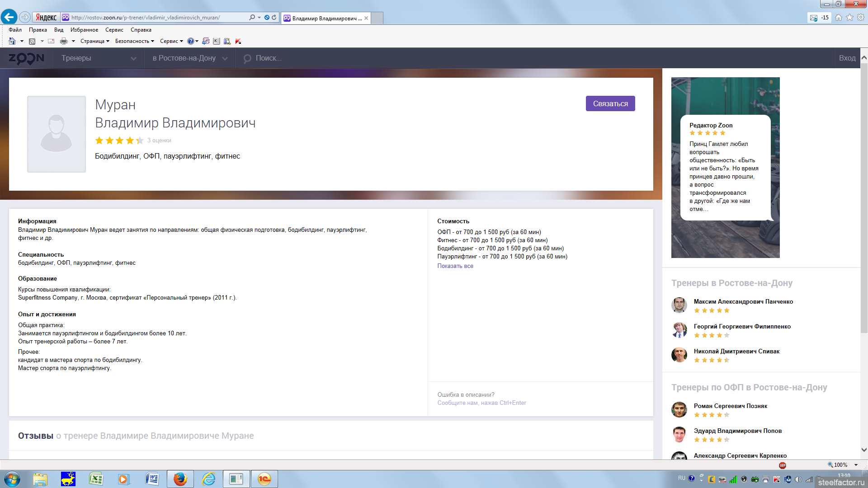Click the scrollbar down arrow

coord(864,450)
